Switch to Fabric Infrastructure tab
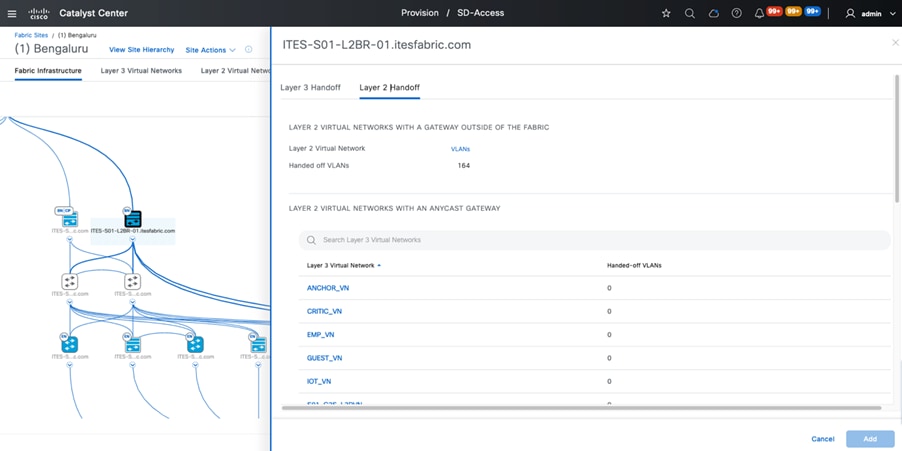This screenshot has width=902, height=451. point(48,71)
